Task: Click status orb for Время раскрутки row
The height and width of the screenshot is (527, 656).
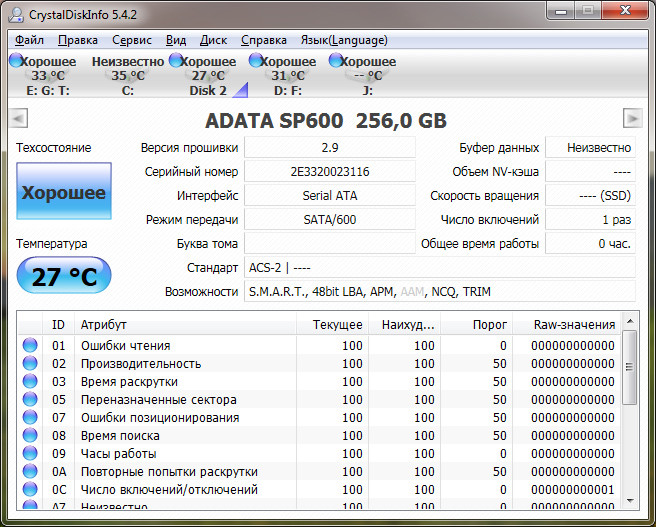Action: tap(30, 381)
